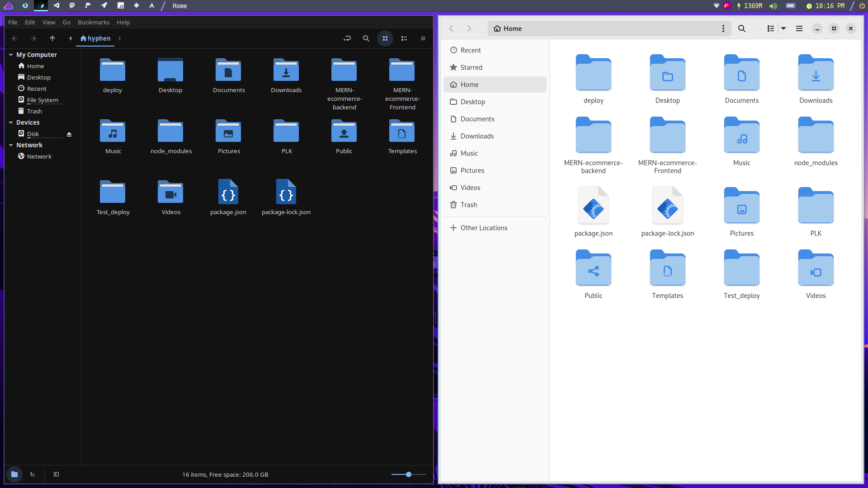
Task: Click power icon in top panel
Action: (x=862, y=6)
